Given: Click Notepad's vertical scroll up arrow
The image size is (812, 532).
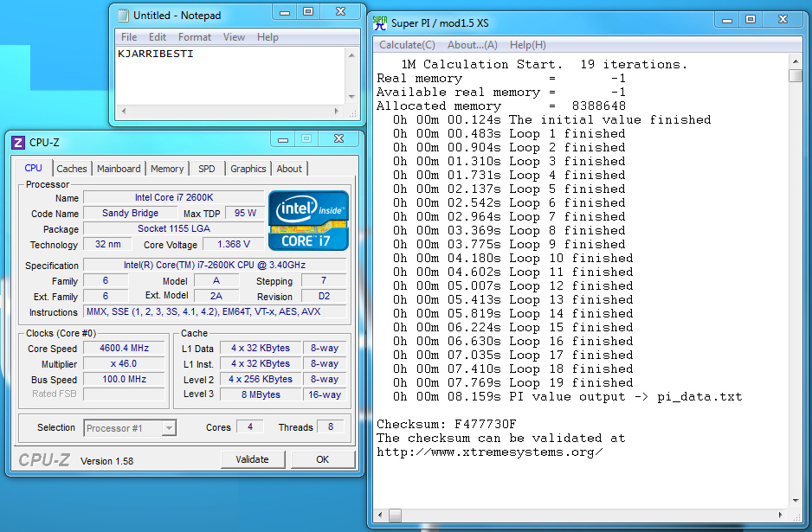Looking at the screenshot, I should pos(351,55).
